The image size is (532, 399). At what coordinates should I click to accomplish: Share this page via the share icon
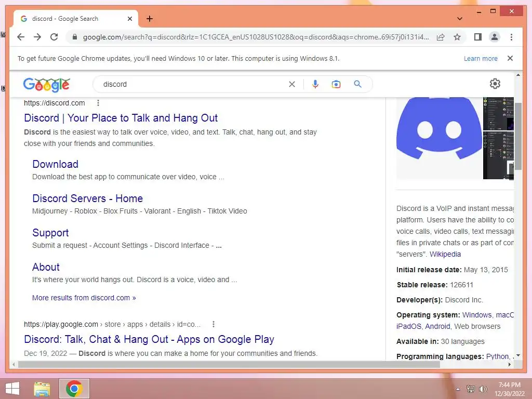coord(441,37)
